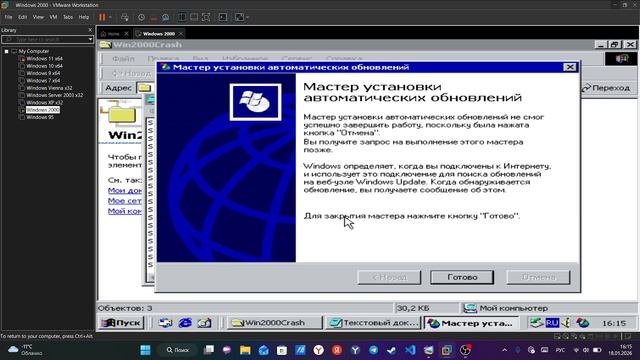Screen dimensions: 640x360
Task: Click the Переход button in Win2000Crash window
Action: point(606,88)
